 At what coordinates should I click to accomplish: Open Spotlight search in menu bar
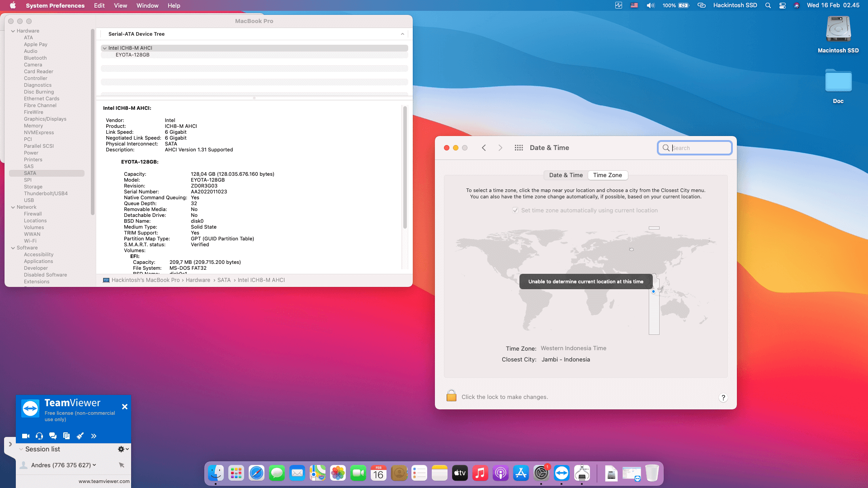click(x=768, y=5)
